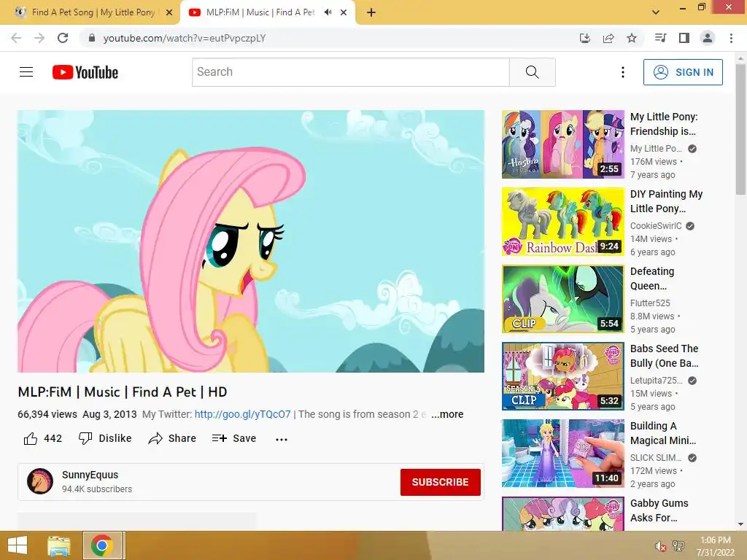Open YouTube settings three-dot menu
Viewport: 747px width, 560px height.
pyautogui.click(x=623, y=72)
